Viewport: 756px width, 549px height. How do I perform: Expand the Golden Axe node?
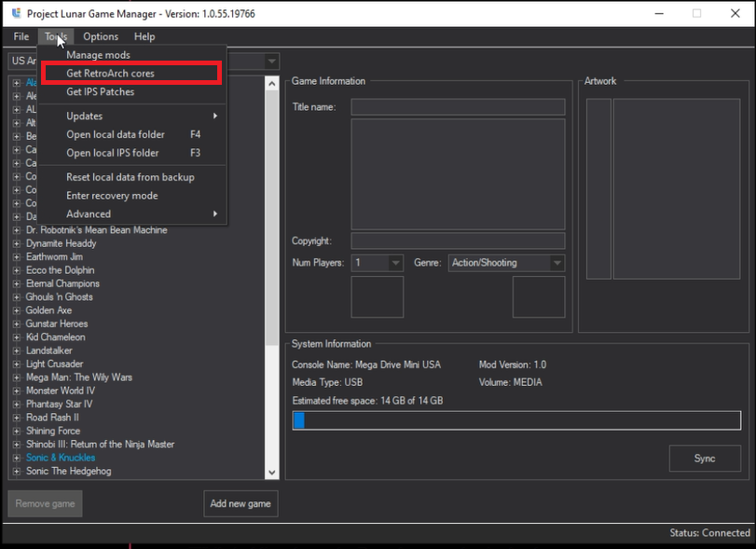17,311
